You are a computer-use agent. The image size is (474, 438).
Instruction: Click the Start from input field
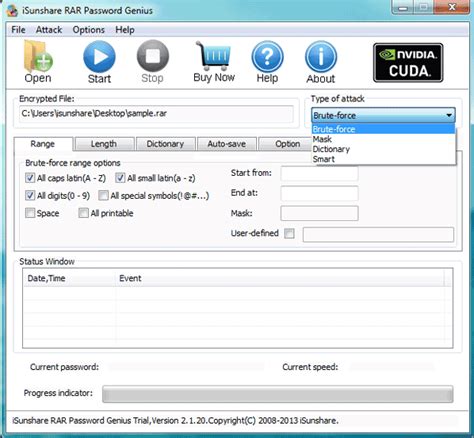(319, 174)
